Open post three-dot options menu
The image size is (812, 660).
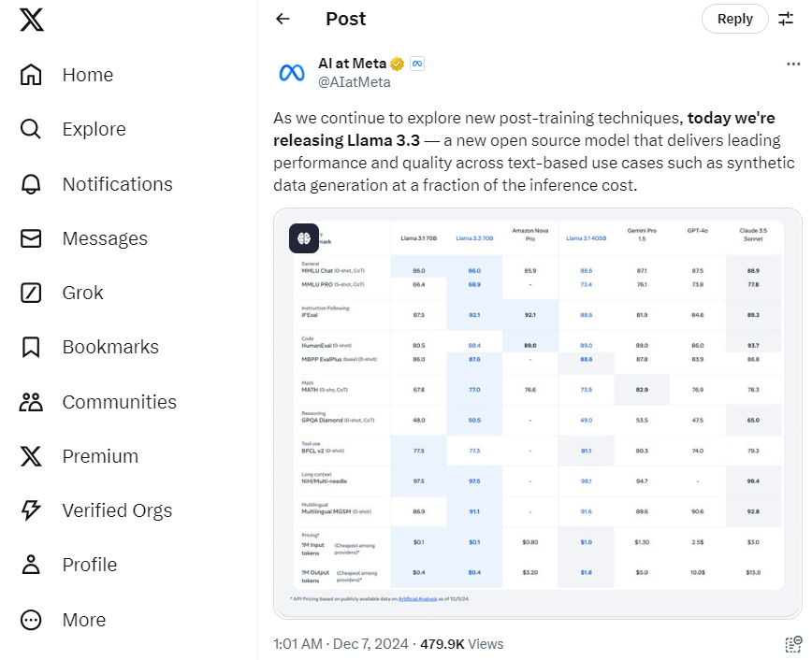(793, 64)
